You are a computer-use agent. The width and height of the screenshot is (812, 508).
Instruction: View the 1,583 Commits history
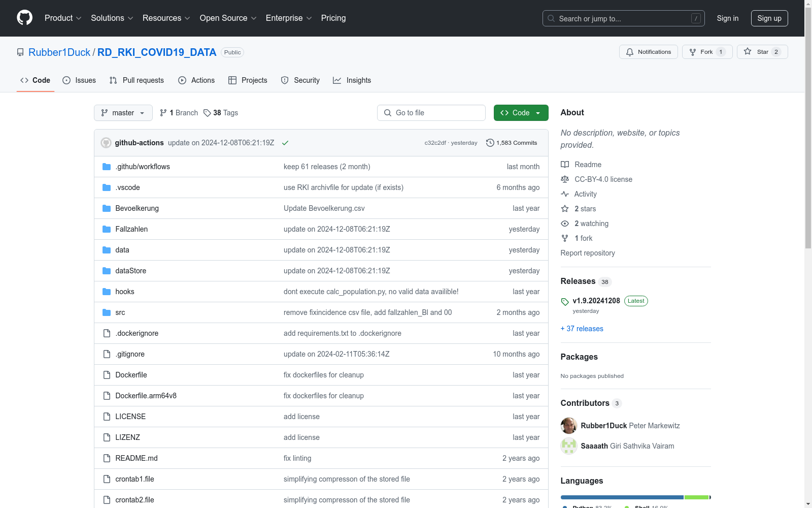pyautogui.click(x=512, y=143)
